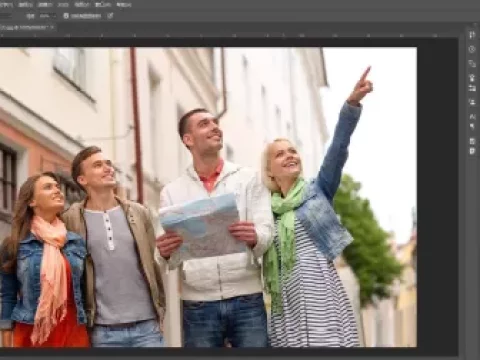Click the pencil edit icon in options bar

(x=110, y=16)
